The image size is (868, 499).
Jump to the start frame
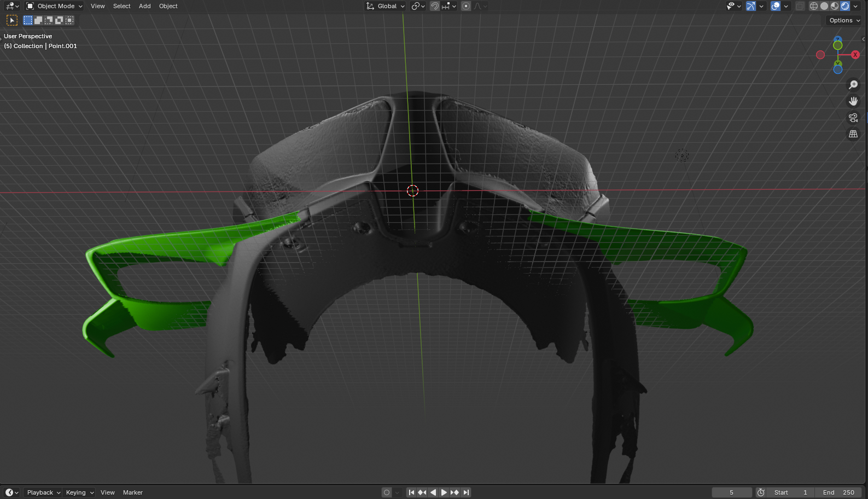click(x=411, y=492)
